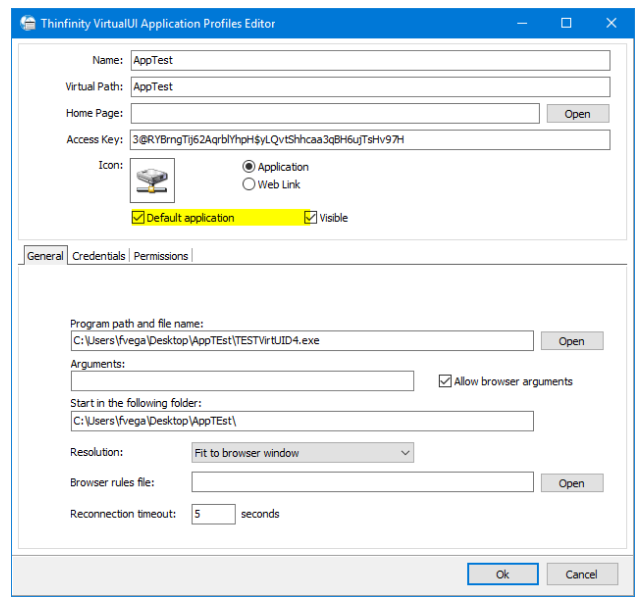Click Open next to program path
The height and width of the screenshot is (606, 644).
click(x=572, y=341)
